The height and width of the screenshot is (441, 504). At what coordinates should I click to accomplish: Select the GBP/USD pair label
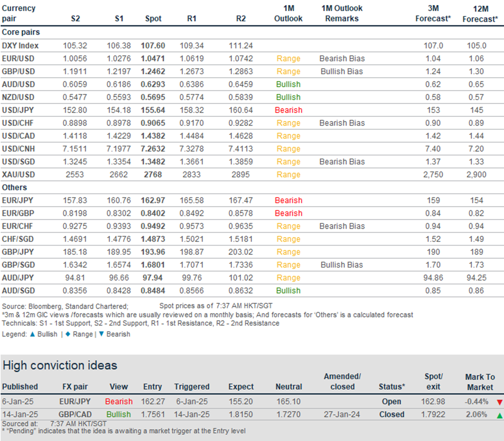pyautogui.click(x=19, y=71)
